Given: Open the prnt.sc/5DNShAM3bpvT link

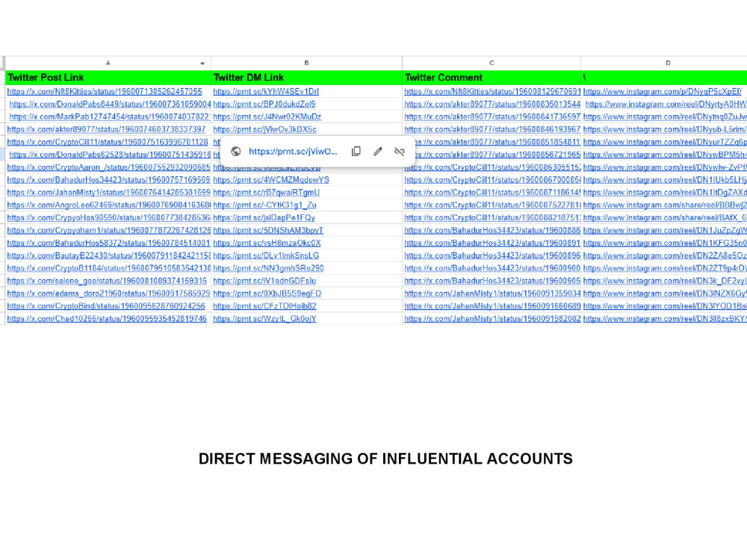Looking at the screenshot, I should click(268, 230).
